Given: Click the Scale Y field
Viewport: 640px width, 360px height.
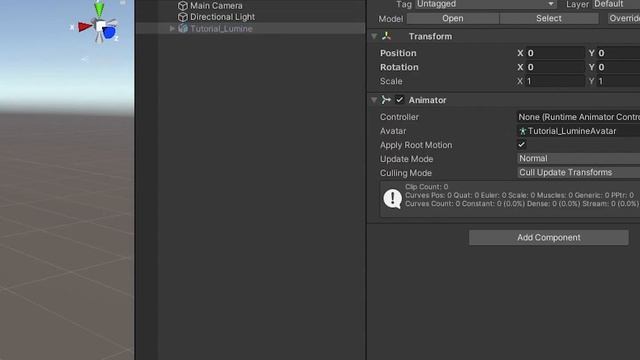Looking at the screenshot, I should coord(618,81).
